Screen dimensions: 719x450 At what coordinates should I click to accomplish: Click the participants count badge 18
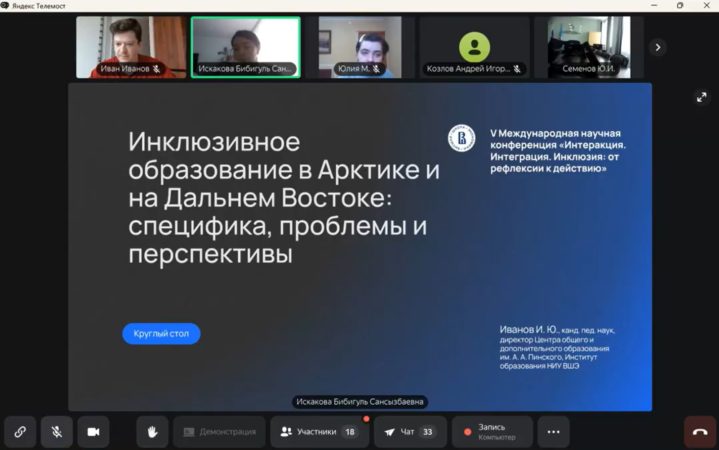point(350,432)
